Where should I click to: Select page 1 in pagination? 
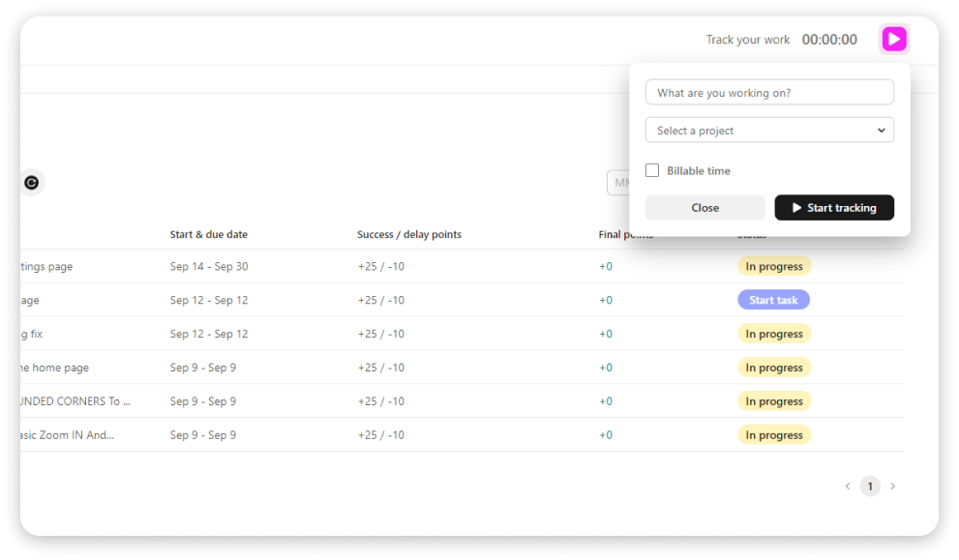point(870,486)
